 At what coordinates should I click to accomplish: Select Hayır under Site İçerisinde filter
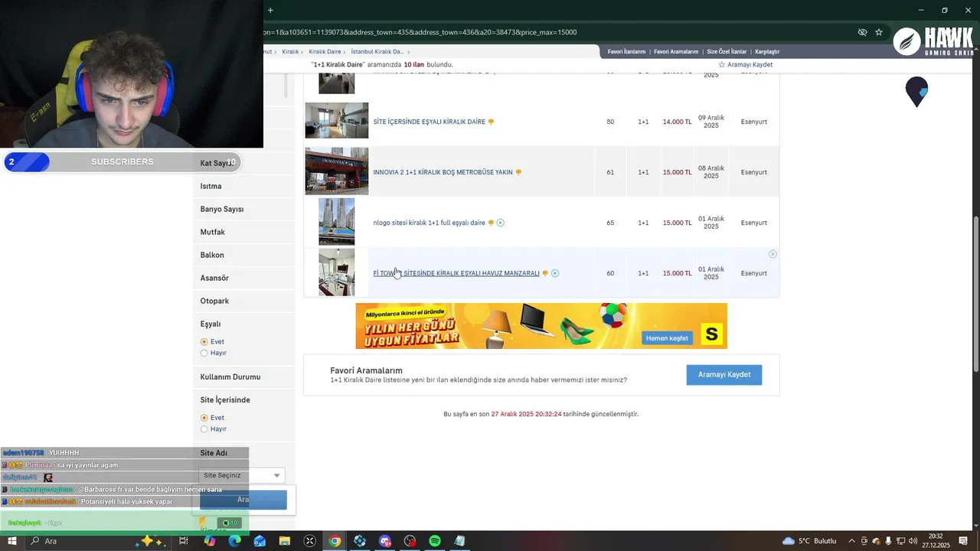[204, 429]
